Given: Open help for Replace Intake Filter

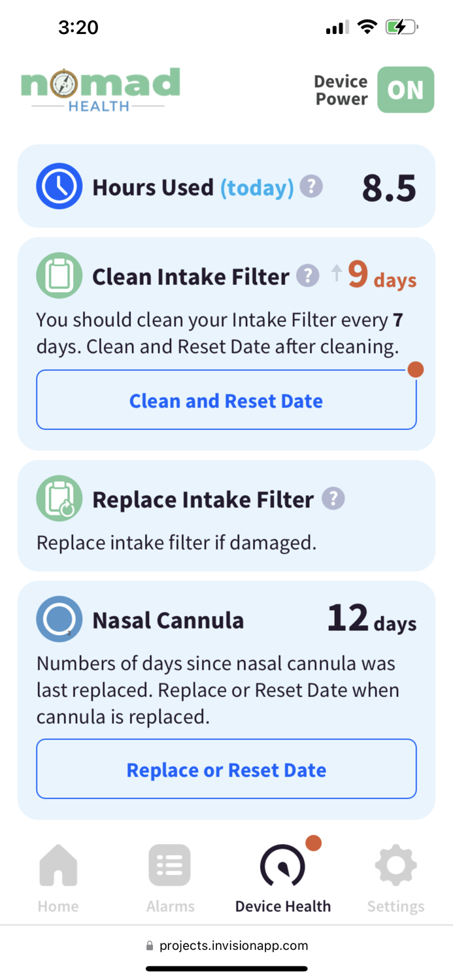Looking at the screenshot, I should pyautogui.click(x=333, y=498).
